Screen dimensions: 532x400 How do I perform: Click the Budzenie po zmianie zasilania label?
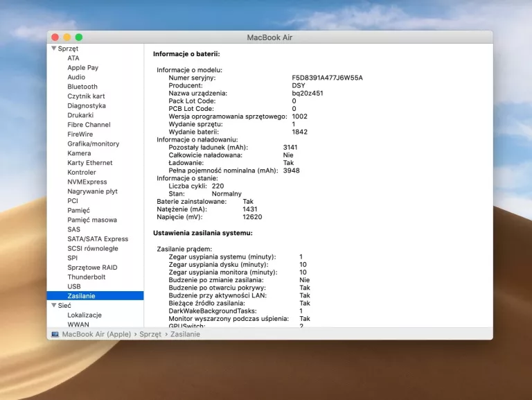(x=216, y=280)
